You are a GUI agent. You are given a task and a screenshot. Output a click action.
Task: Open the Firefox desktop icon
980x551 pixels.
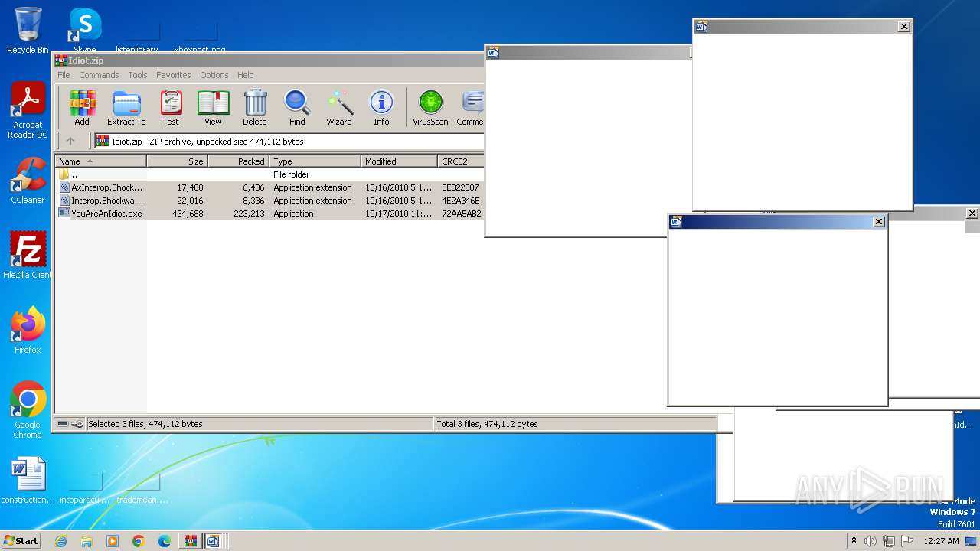point(28,331)
